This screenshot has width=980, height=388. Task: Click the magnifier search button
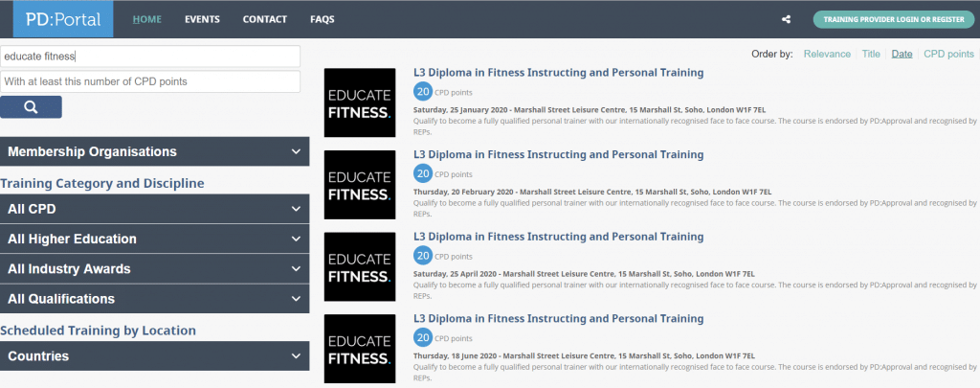click(31, 107)
